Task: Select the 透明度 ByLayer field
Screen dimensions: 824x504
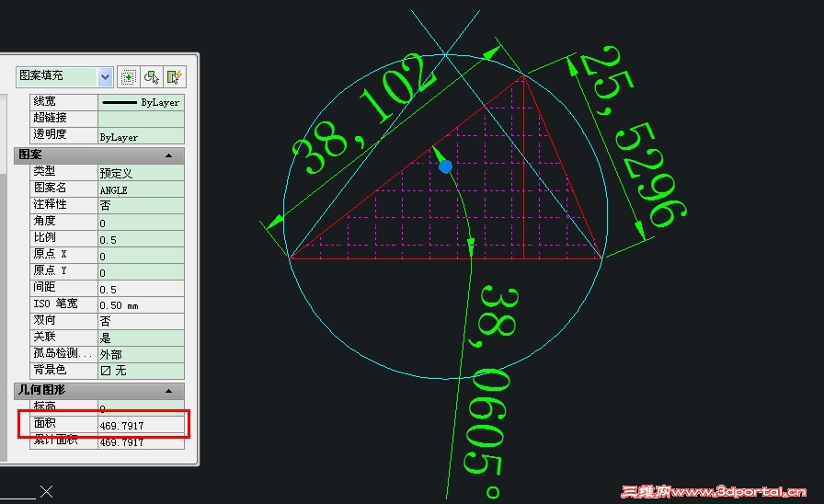Action: pos(141,135)
